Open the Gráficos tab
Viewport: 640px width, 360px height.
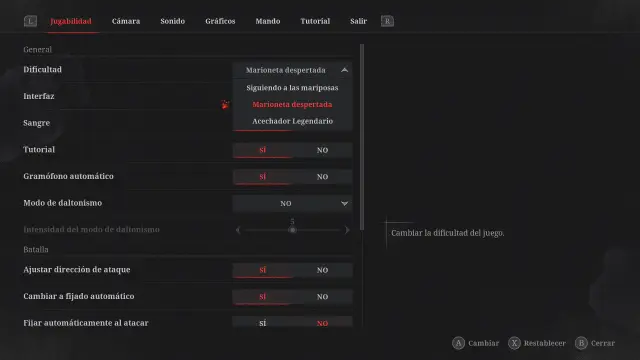220,21
